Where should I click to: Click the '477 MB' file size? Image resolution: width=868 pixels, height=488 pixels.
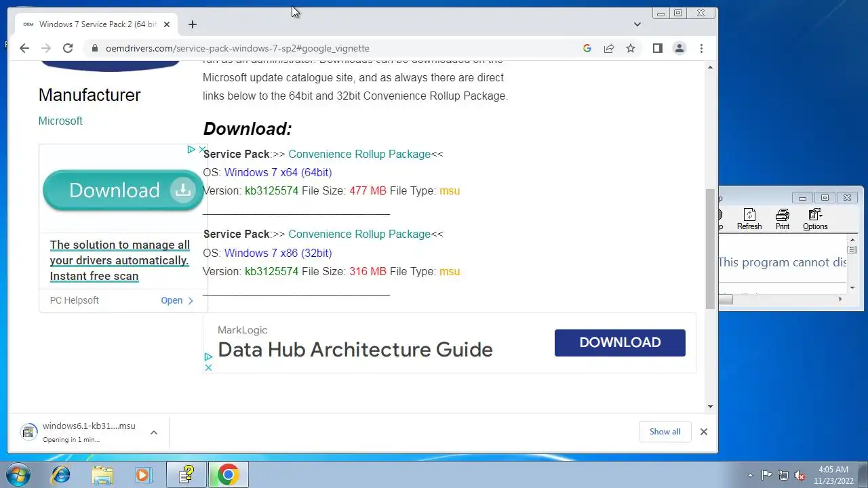(368, 191)
